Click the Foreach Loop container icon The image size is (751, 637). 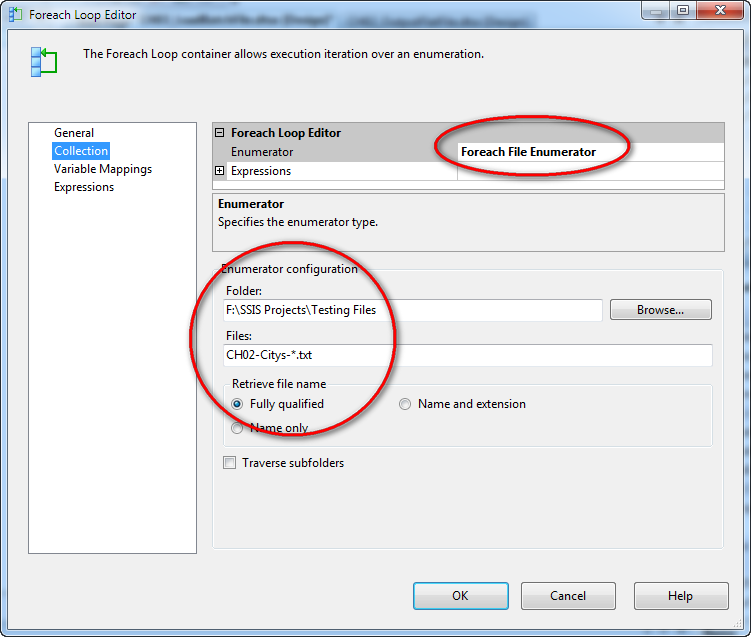point(44,62)
